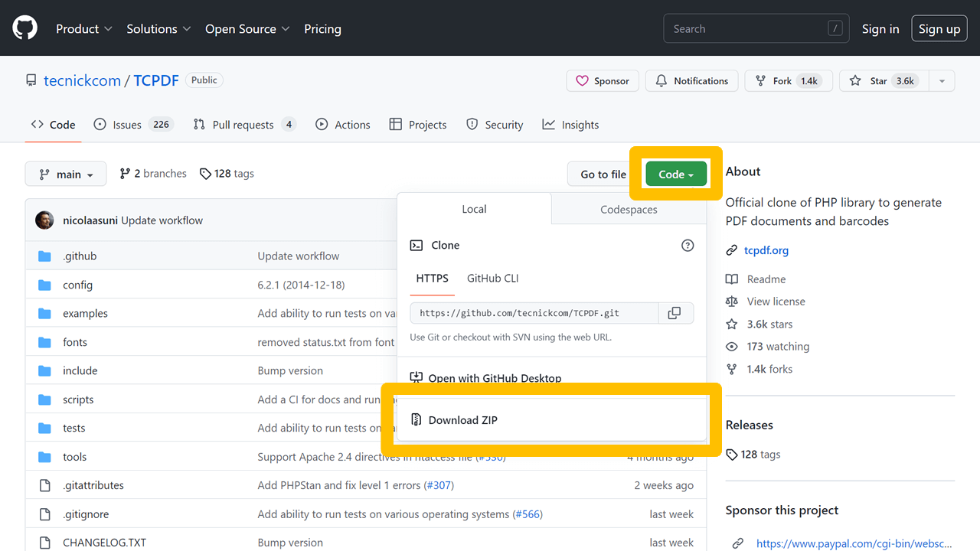Click the Sponsor heart button

click(x=602, y=81)
